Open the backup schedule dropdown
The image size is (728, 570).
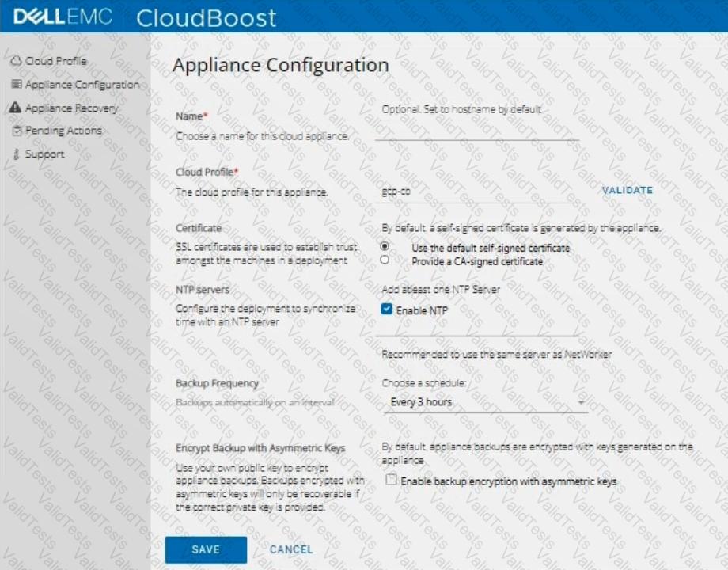[x=484, y=402]
